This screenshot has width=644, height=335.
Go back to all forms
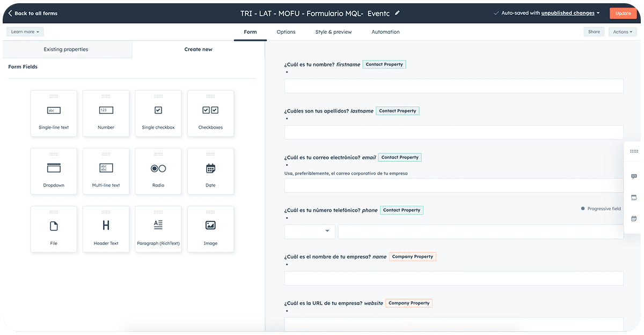pyautogui.click(x=33, y=13)
